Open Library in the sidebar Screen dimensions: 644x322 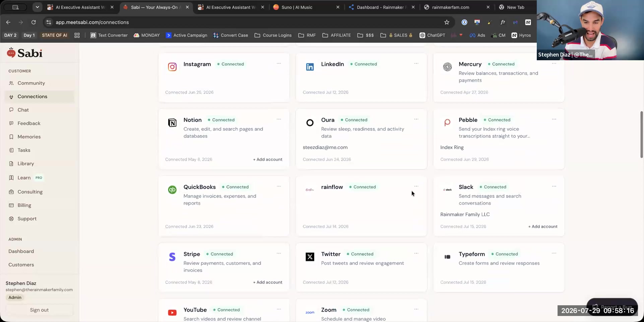[x=40, y=163]
